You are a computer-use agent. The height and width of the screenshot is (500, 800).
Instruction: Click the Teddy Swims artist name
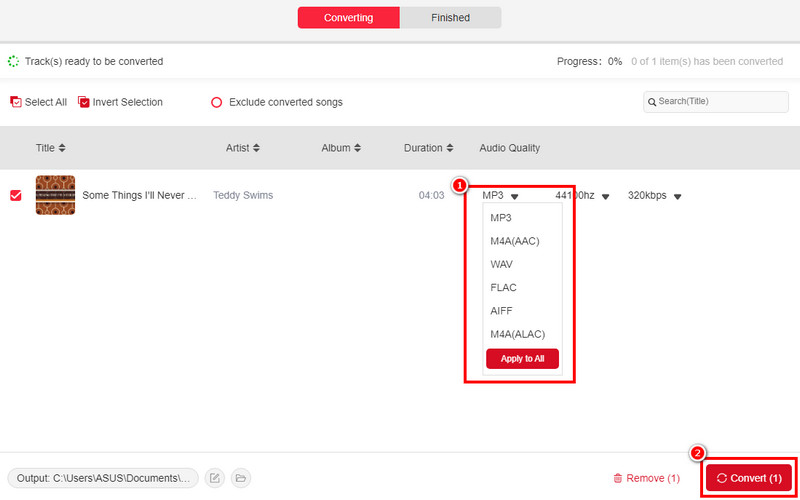243,195
